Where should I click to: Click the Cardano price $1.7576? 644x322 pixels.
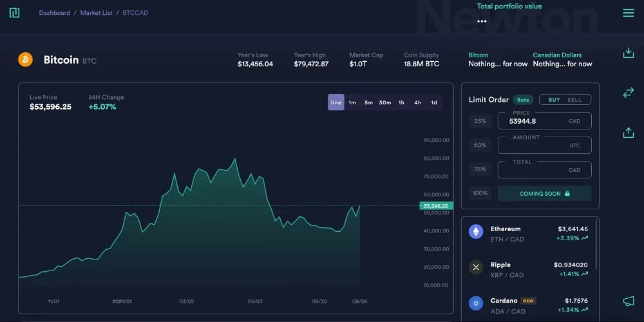coord(576,301)
